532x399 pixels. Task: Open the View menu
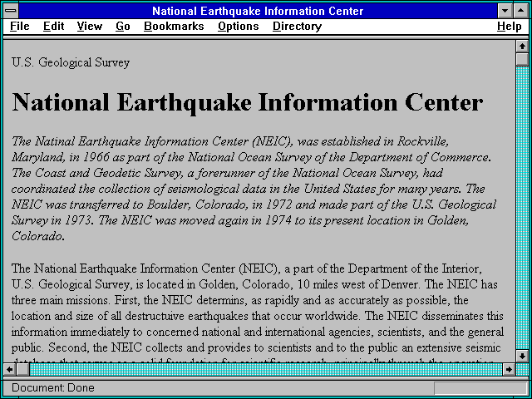(x=89, y=26)
